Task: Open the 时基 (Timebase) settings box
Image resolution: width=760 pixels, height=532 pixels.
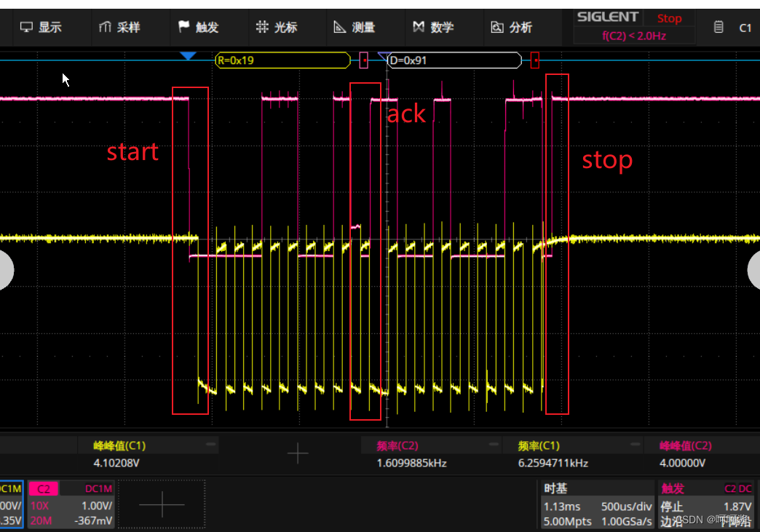Action: pos(596,504)
